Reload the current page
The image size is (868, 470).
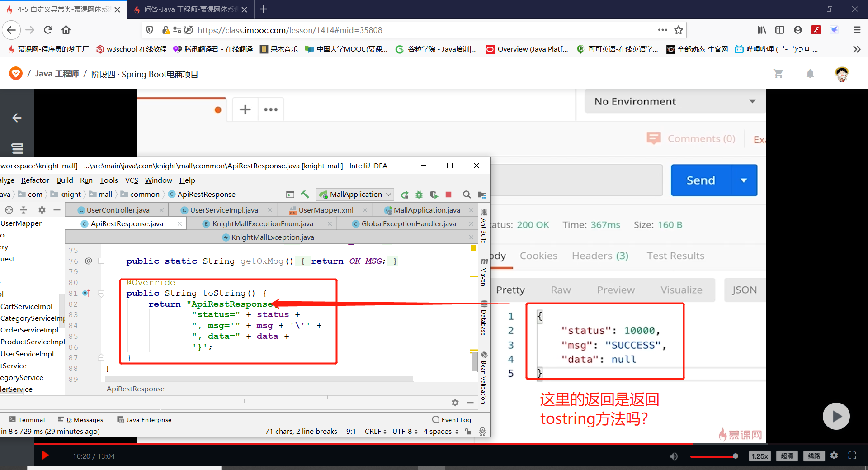click(48, 30)
